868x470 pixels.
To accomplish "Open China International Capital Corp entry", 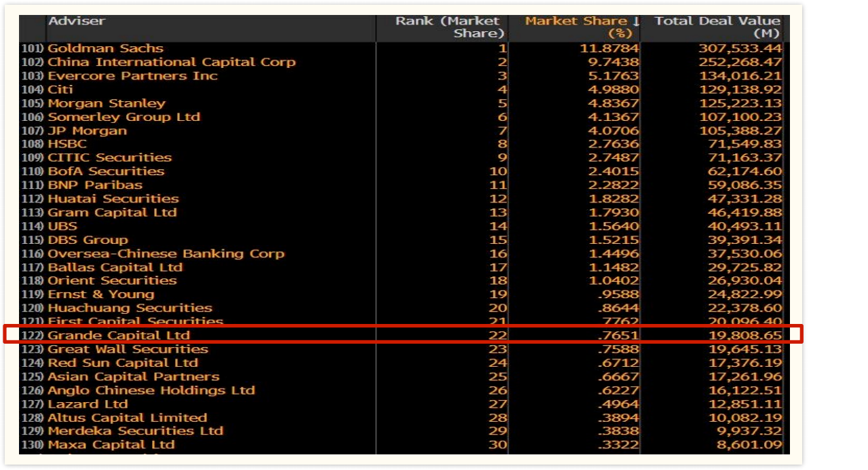I will 172,62.
